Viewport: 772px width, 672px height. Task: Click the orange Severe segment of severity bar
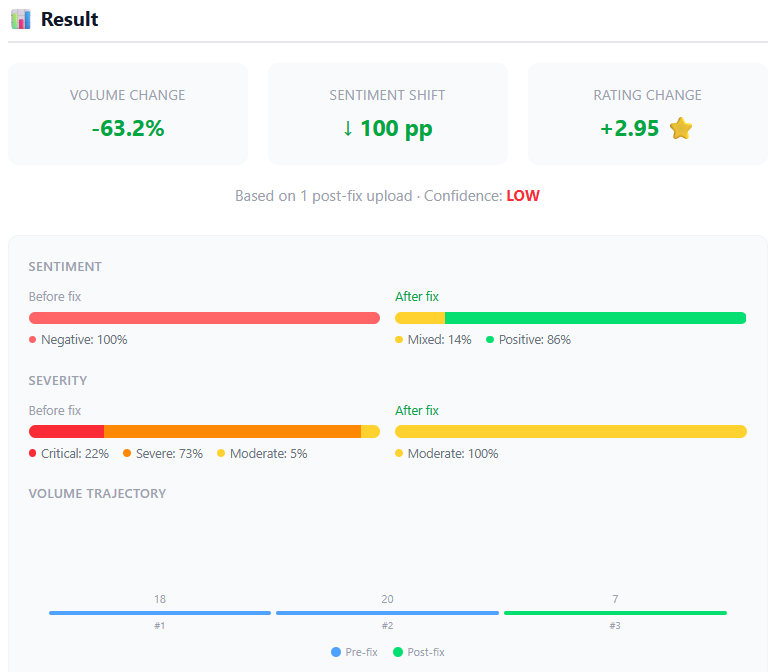click(x=232, y=432)
